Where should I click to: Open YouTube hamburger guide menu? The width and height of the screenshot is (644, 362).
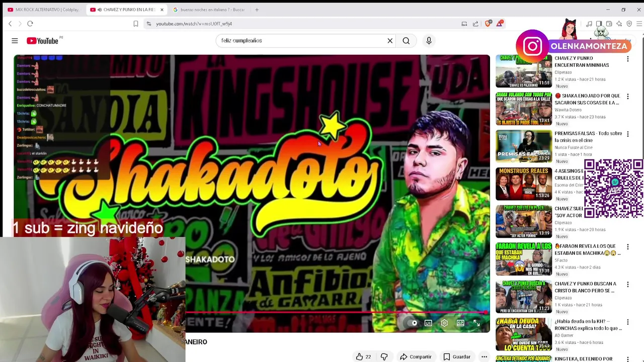(x=15, y=41)
